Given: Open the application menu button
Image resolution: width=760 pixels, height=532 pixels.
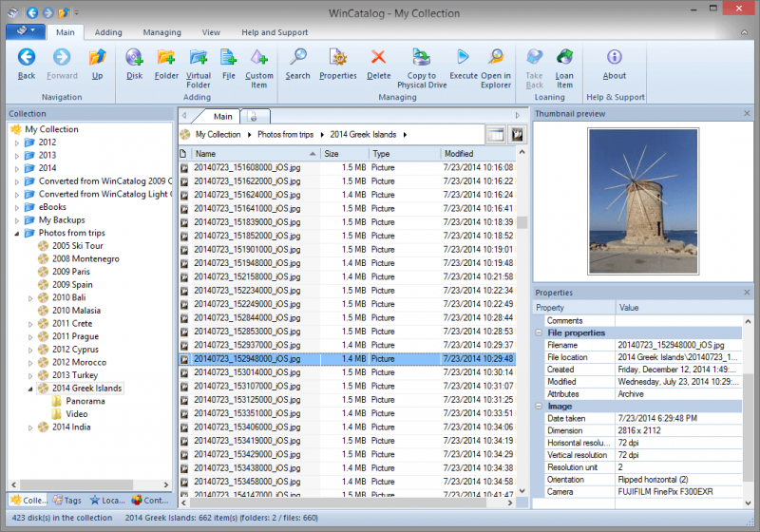Looking at the screenshot, I should [x=26, y=31].
